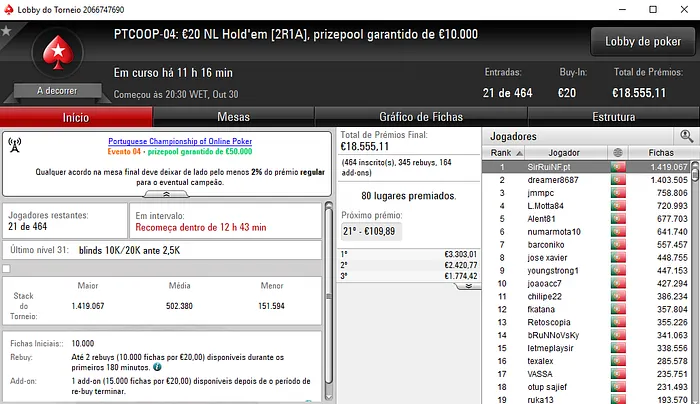Click next prize 21º - €109,89
The width and height of the screenshot is (700, 404).
[x=369, y=231]
